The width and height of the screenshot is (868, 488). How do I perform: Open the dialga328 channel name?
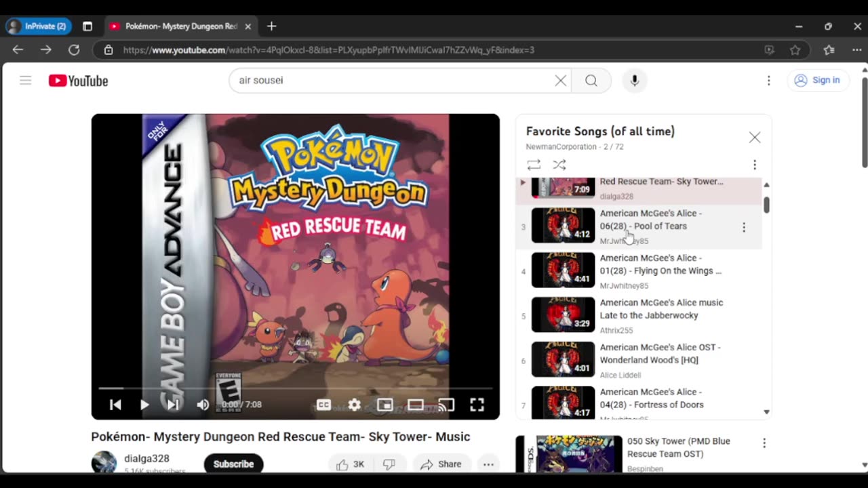pos(146,458)
